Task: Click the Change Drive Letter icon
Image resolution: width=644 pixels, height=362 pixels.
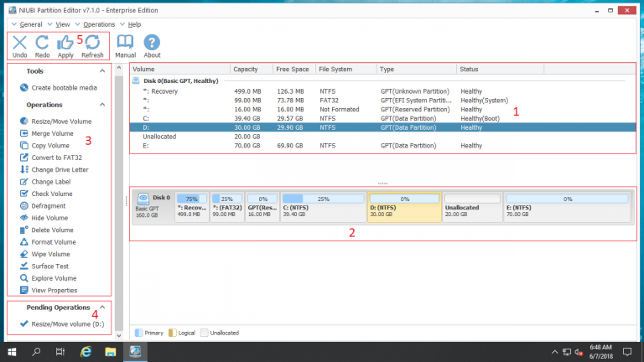Action: coord(24,169)
